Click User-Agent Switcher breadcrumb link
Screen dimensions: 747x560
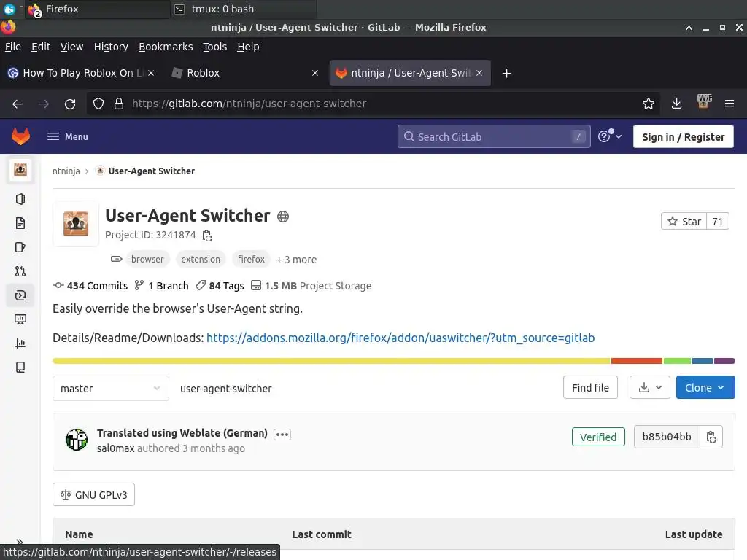coord(152,171)
